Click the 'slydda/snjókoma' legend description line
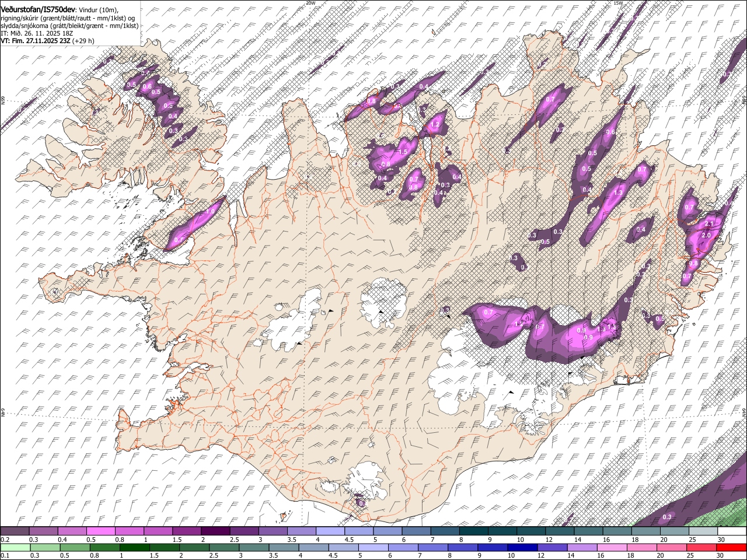 [69, 26]
